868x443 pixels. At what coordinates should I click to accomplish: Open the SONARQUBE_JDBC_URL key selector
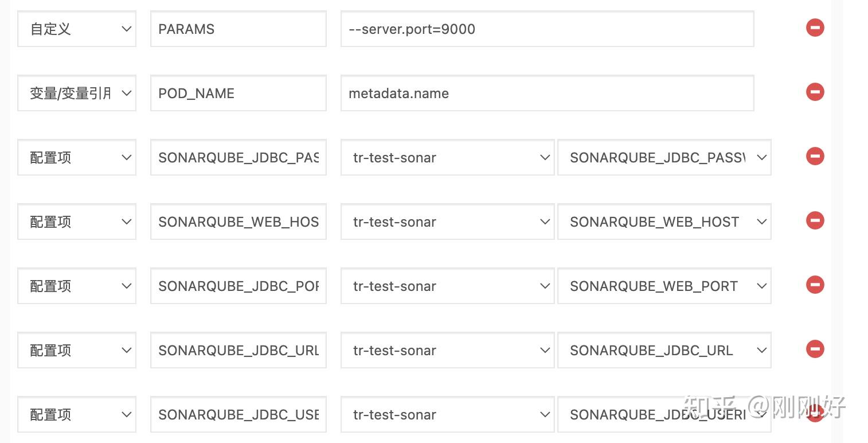tap(664, 350)
